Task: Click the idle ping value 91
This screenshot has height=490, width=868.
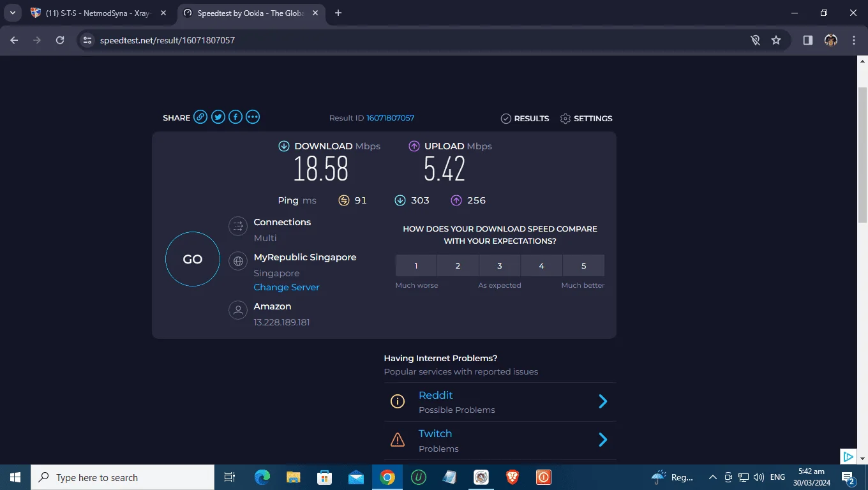Action: pos(361,200)
